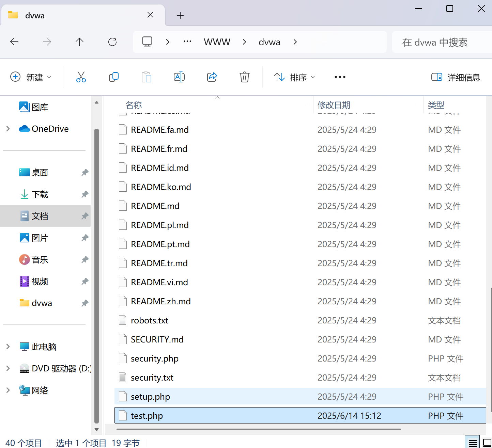Toggle the 详细信息 details pane
492x448 pixels.
tap(456, 77)
